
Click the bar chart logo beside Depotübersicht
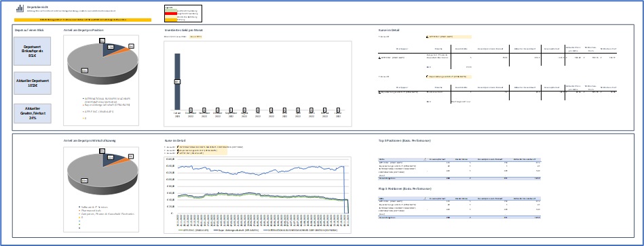(20, 8)
